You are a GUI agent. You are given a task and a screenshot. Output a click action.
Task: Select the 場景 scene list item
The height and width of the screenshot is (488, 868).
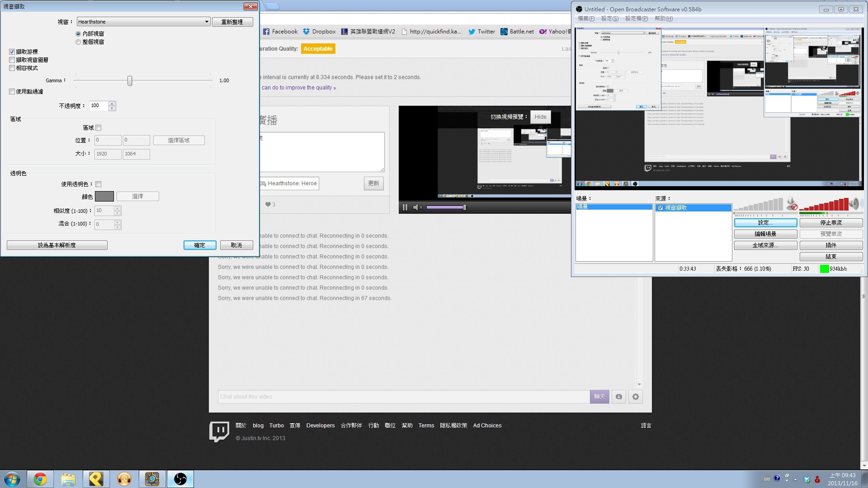coord(614,207)
